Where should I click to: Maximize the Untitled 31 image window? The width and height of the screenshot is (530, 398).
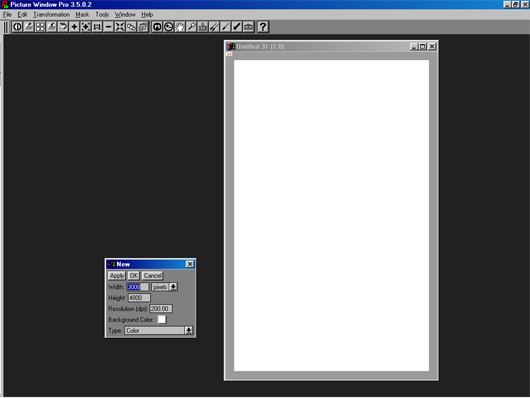pos(423,46)
